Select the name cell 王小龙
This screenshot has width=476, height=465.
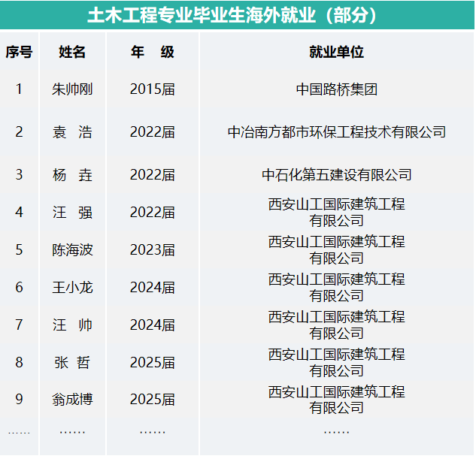[72, 288]
